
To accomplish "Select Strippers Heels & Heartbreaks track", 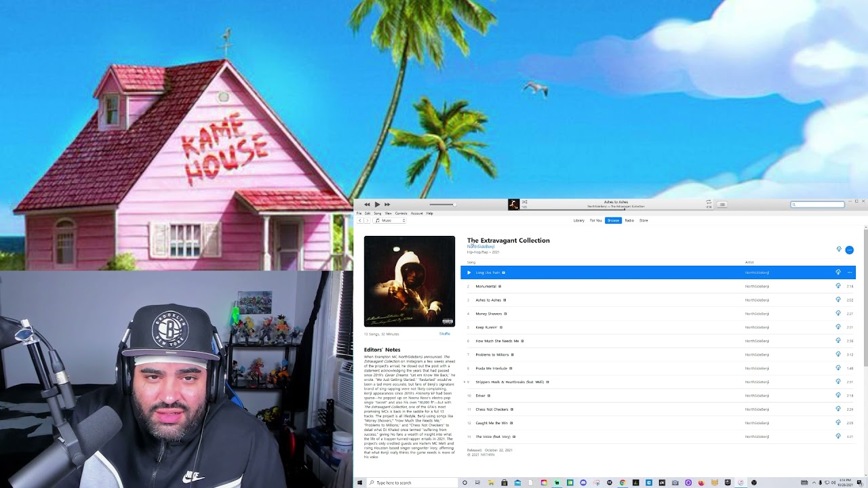I will [x=658, y=382].
